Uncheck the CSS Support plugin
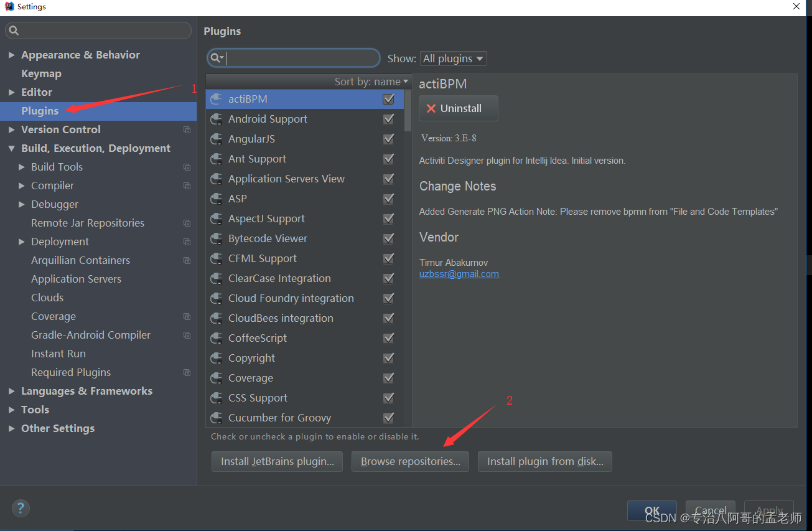This screenshot has height=531, width=812. click(389, 398)
